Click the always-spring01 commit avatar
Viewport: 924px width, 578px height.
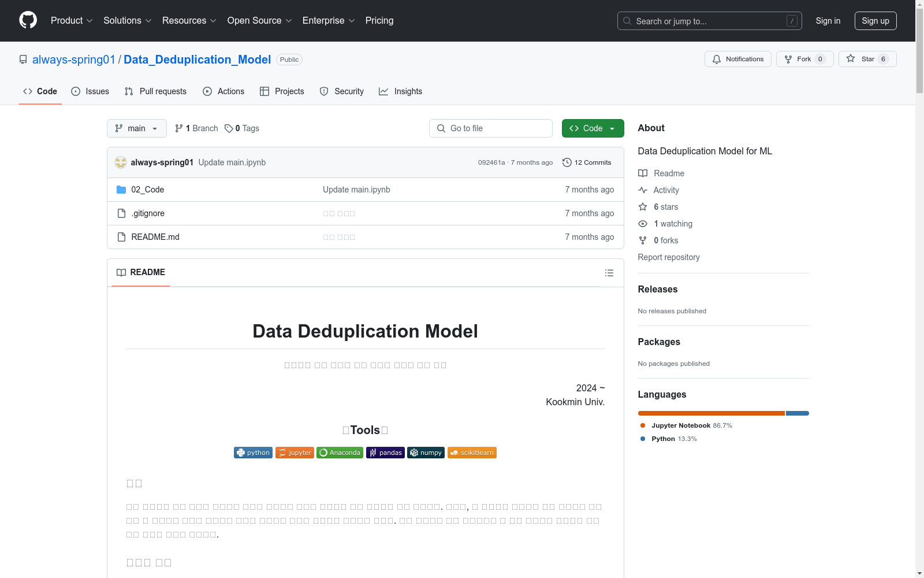(121, 162)
